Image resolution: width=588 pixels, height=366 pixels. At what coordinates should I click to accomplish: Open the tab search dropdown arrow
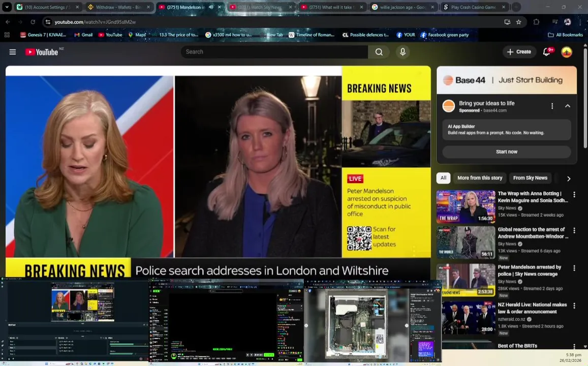click(x=7, y=7)
